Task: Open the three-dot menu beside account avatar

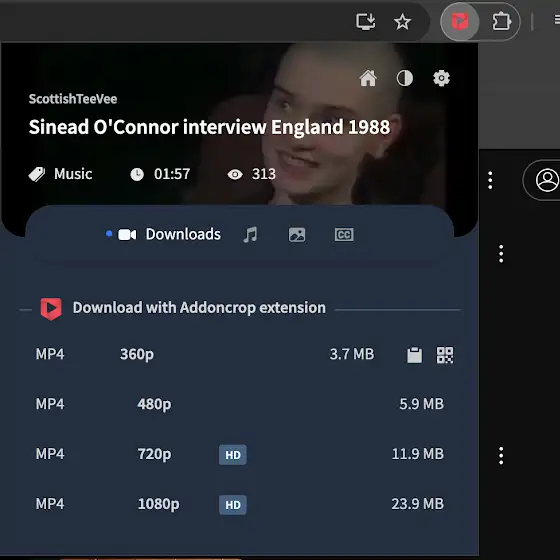Action: pyautogui.click(x=490, y=180)
